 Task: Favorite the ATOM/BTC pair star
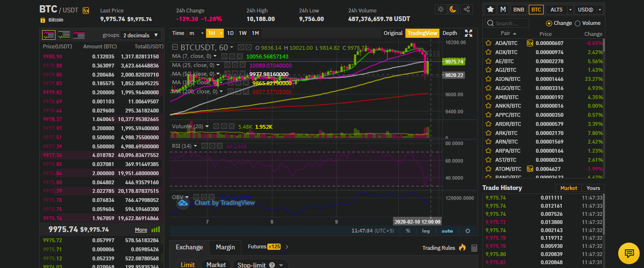489,169
